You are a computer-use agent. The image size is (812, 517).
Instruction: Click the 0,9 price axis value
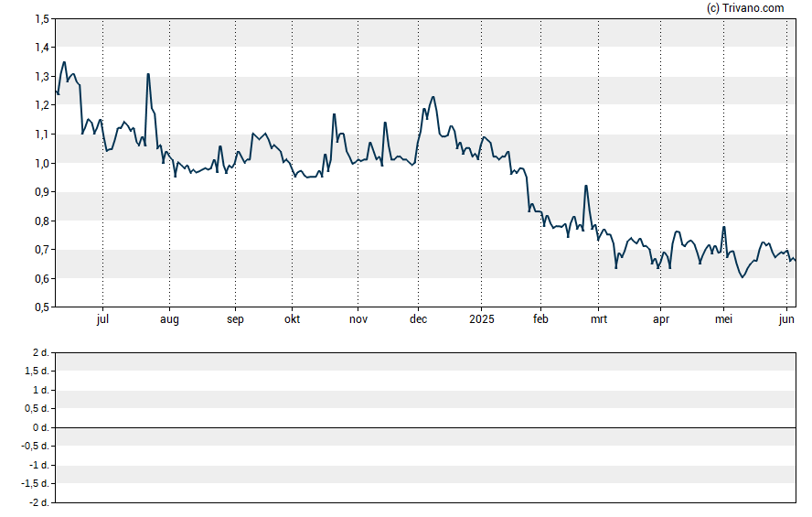coord(42,191)
